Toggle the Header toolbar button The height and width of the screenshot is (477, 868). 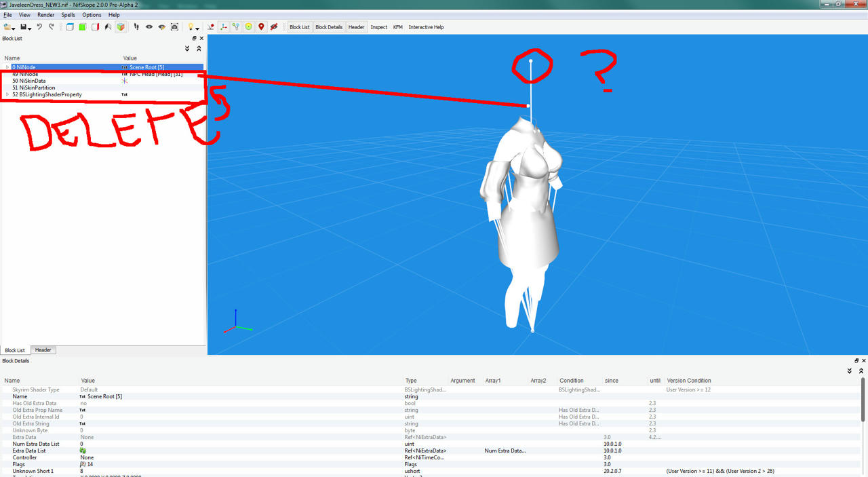click(x=357, y=27)
